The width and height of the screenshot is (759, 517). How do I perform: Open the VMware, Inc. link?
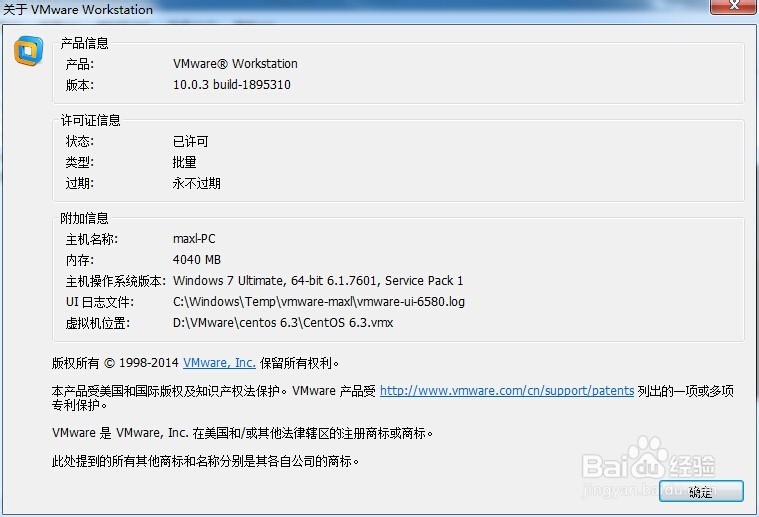pos(219,363)
